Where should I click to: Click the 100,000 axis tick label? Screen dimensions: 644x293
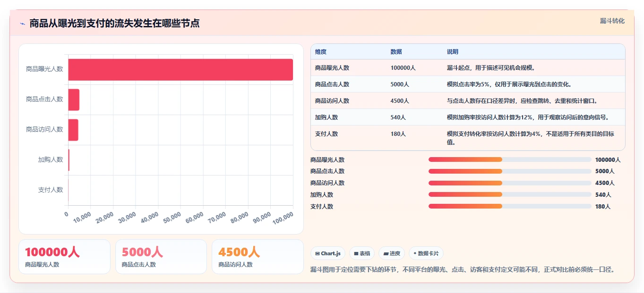(282, 218)
